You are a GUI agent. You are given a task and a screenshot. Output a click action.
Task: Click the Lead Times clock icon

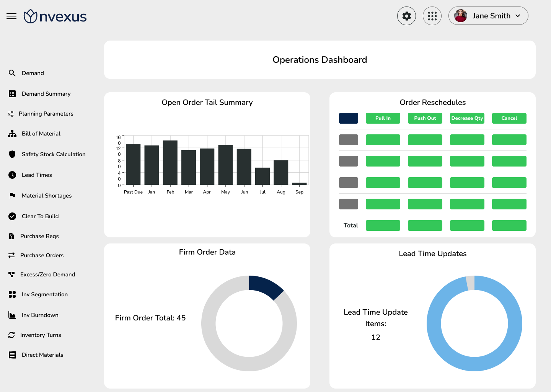pos(12,175)
